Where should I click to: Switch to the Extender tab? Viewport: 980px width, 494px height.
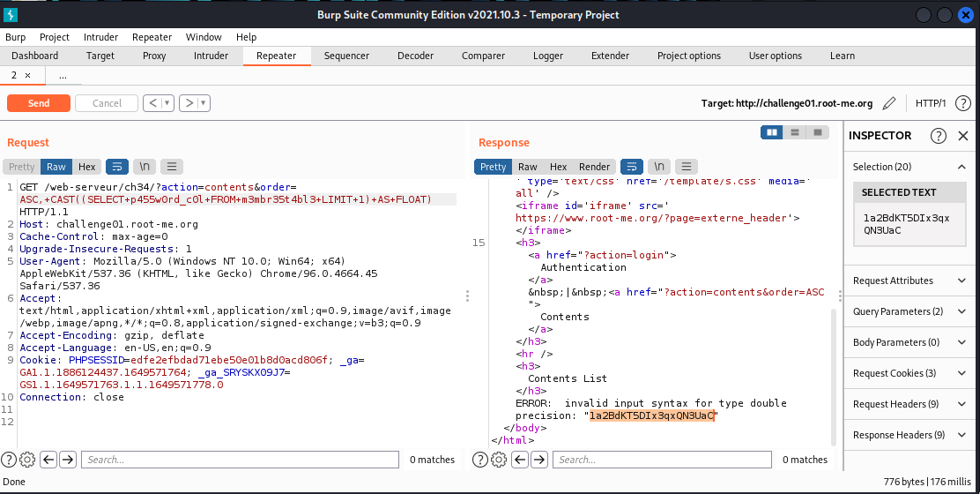point(610,56)
